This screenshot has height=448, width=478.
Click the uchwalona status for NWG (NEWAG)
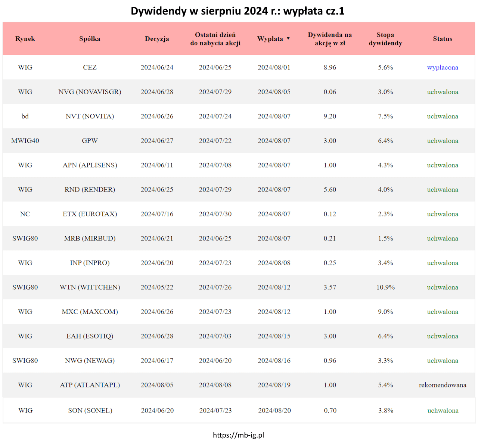pyautogui.click(x=443, y=361)
